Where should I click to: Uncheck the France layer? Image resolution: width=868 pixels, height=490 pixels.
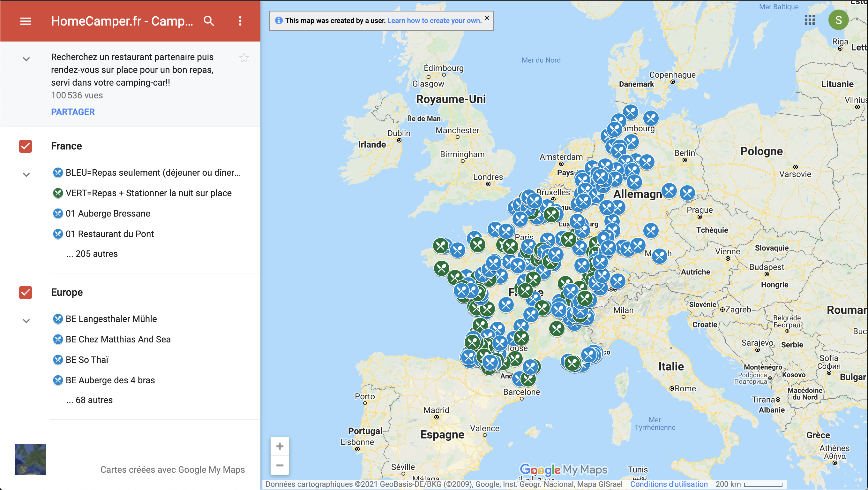pyautogui.click(x=26, y=146)
